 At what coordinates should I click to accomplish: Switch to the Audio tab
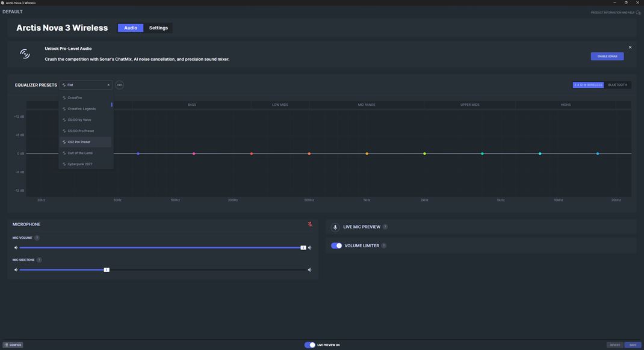tap(131, 28)
